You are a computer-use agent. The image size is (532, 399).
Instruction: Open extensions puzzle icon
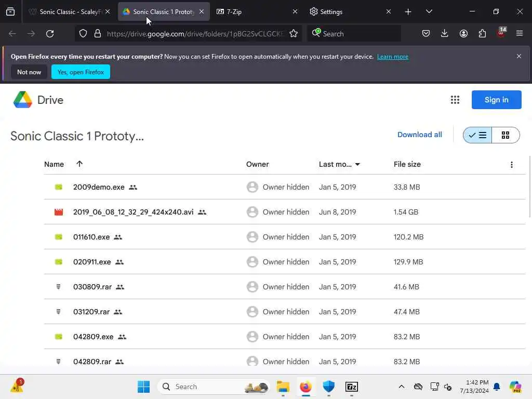tap(482, 34)
